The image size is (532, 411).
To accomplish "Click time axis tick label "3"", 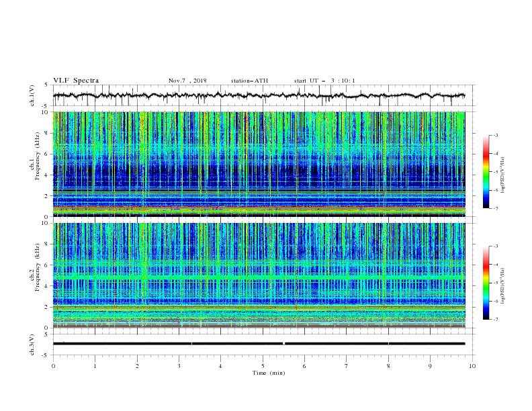I will pyautogui.click(x=179, y=366).
